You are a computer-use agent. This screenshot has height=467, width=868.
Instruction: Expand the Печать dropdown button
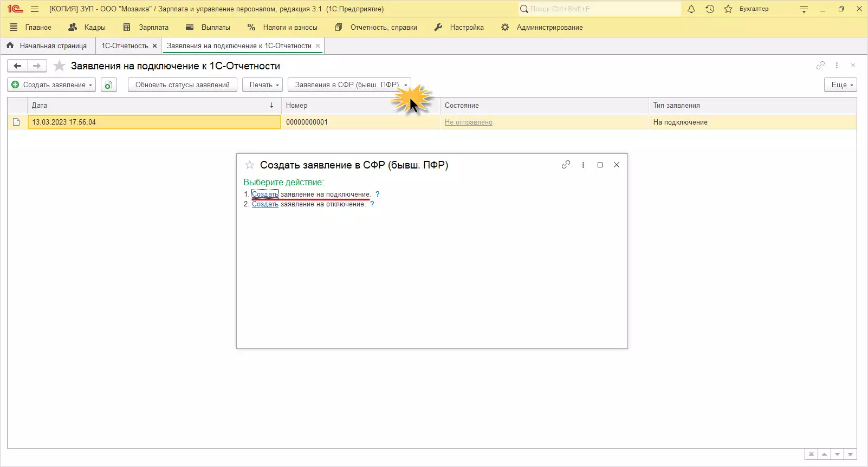(263, 85)
